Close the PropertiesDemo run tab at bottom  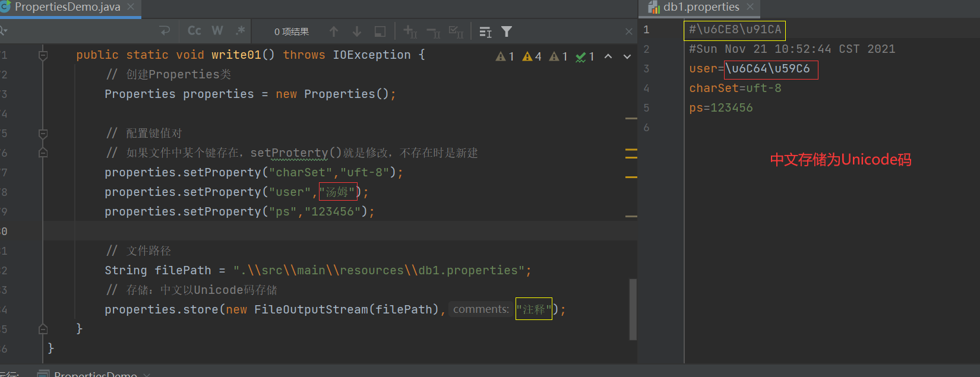147,375
